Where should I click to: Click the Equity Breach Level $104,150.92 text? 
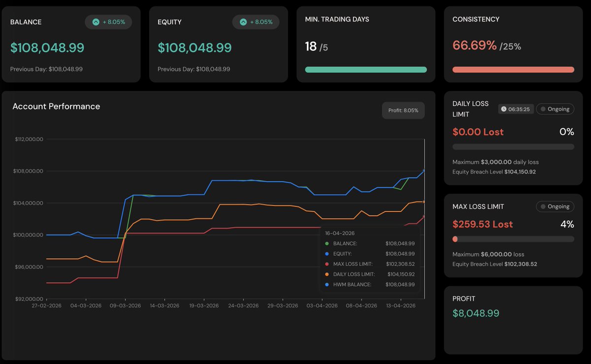(494, 172)
